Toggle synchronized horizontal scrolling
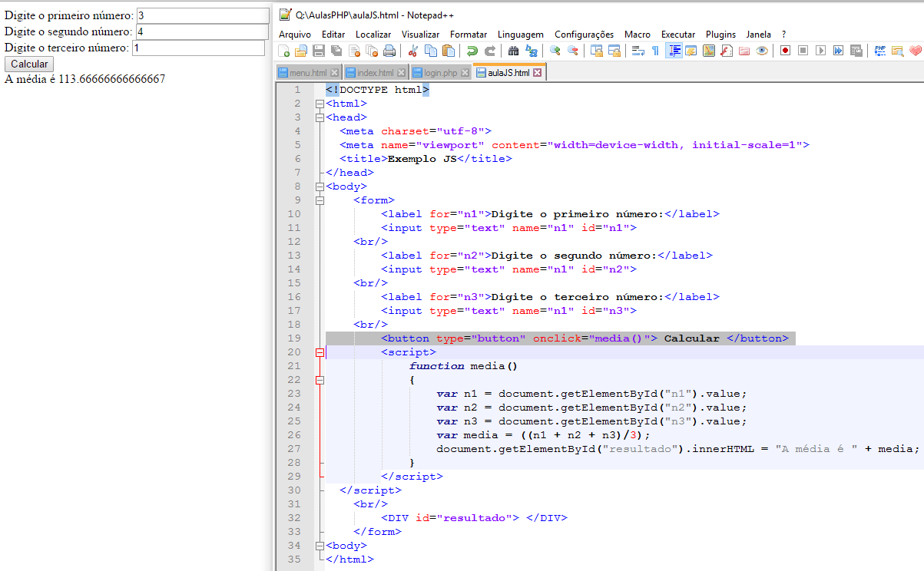This screenshot has height=571, width=924. pos(614,51)
